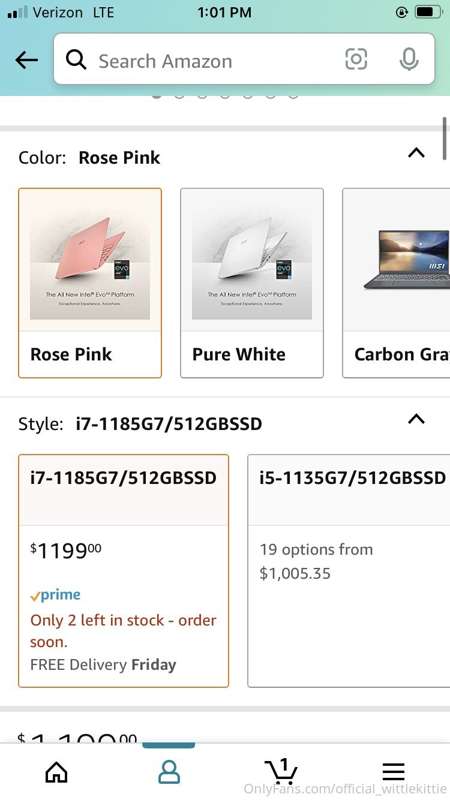Open the hamburger menu icon
The width and height of the screenshot is (450, 800).
393,772
